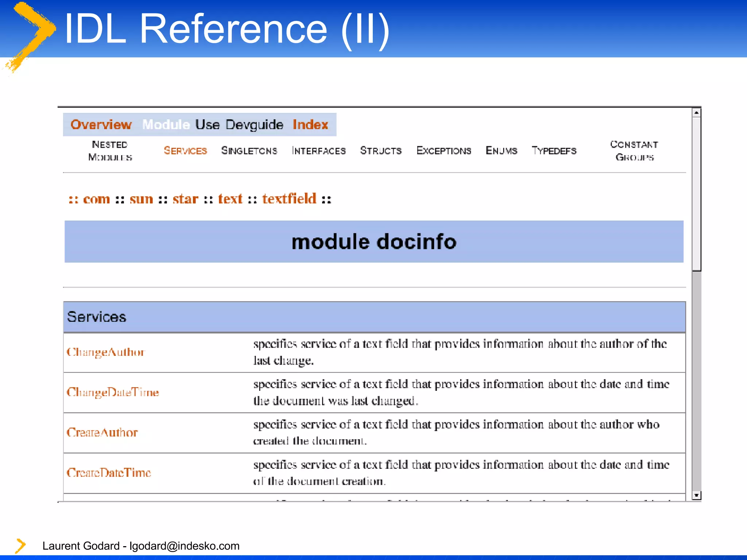747x560 pixels.
Task: Open the ChangeDateTime service link
Action: tap(113, 392)
